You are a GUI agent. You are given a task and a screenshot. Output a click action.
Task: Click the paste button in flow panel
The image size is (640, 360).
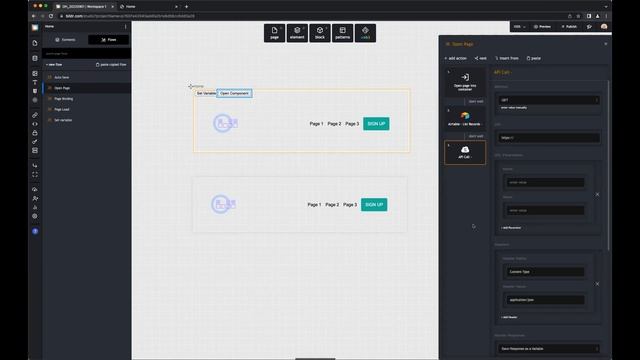[x=533, y=58]
